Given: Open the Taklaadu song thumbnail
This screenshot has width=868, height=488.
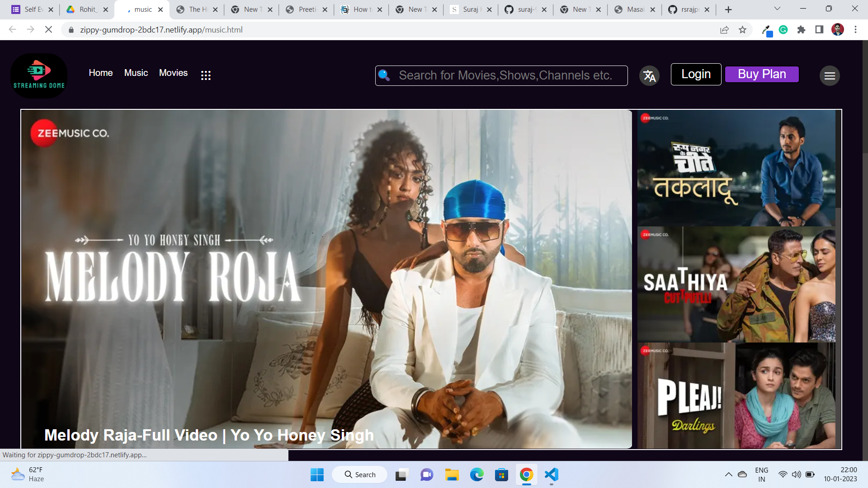Looking at the screenshot, I should coord(736,168).
